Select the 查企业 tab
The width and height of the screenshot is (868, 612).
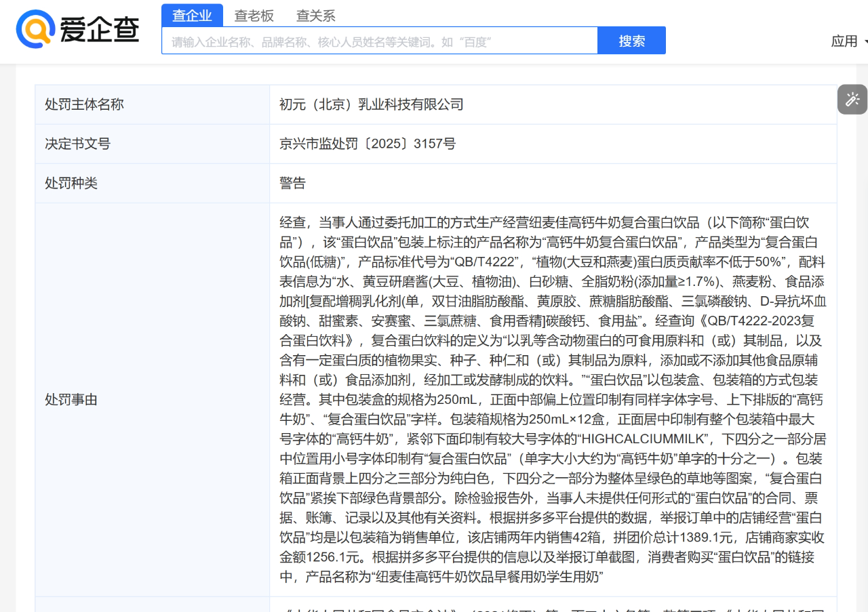(x=192, y=15)
